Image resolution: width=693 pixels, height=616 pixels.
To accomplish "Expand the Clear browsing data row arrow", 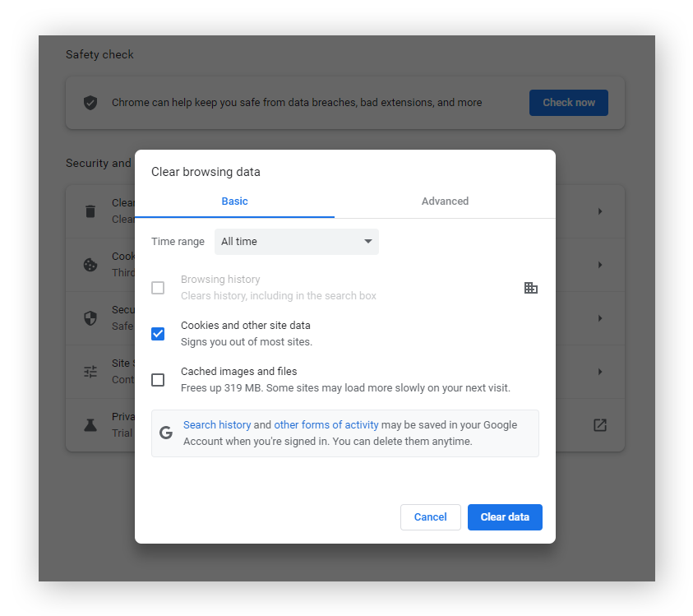I will click(600, 211).
